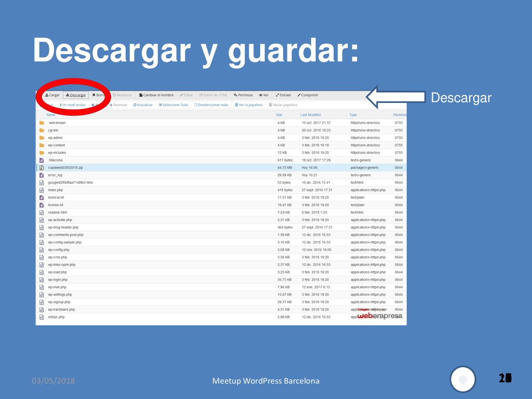The height and width of the screenshot is (399, 532).
Task: Select the file name wp-trackback.php
Action: pos(61,310)
